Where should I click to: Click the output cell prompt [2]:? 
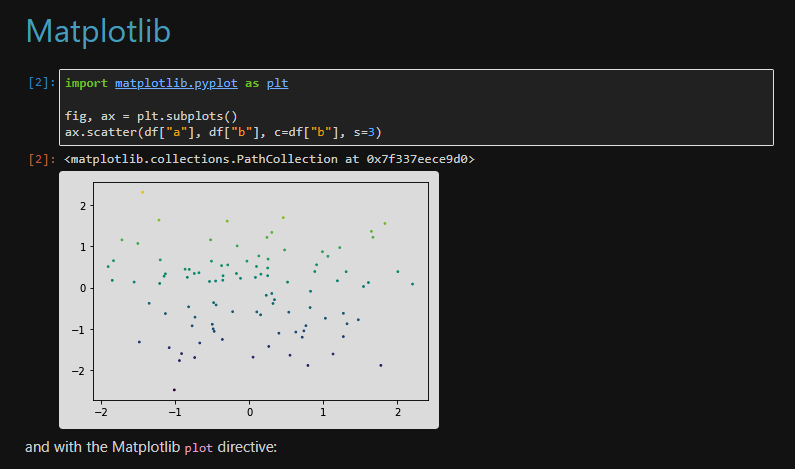[x=42, y=159]
